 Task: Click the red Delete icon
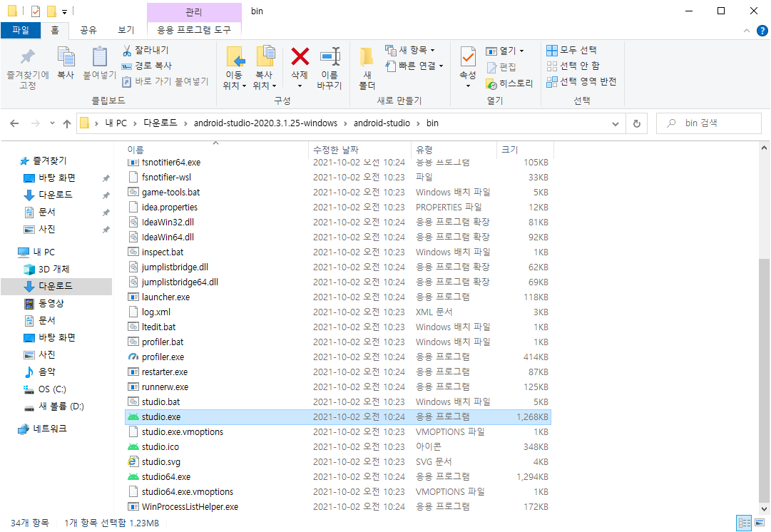[x=300, y=56]
